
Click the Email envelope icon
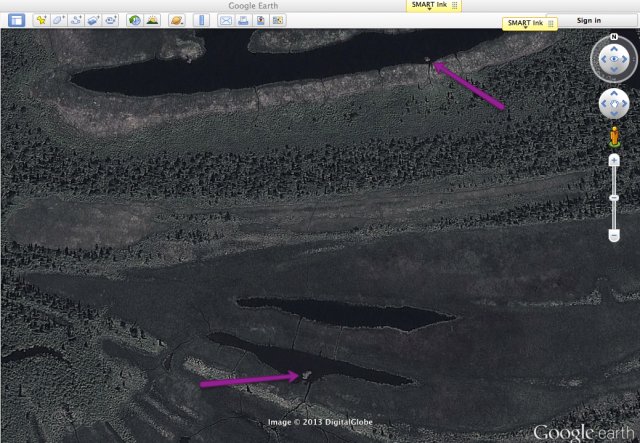tap(226, 20)
